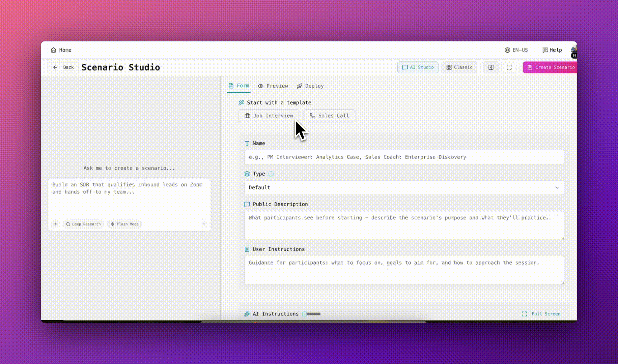Open the EN-US language selector
The height and width of the screenshot is (364, 618).
(516, 50)
